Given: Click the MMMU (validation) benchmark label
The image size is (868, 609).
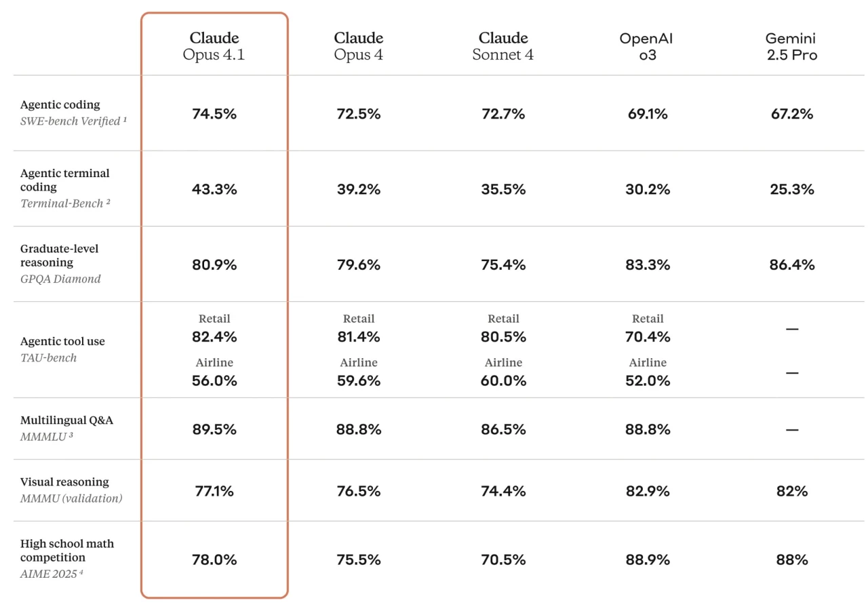Looking at the screenshot, I should [71, 498].
